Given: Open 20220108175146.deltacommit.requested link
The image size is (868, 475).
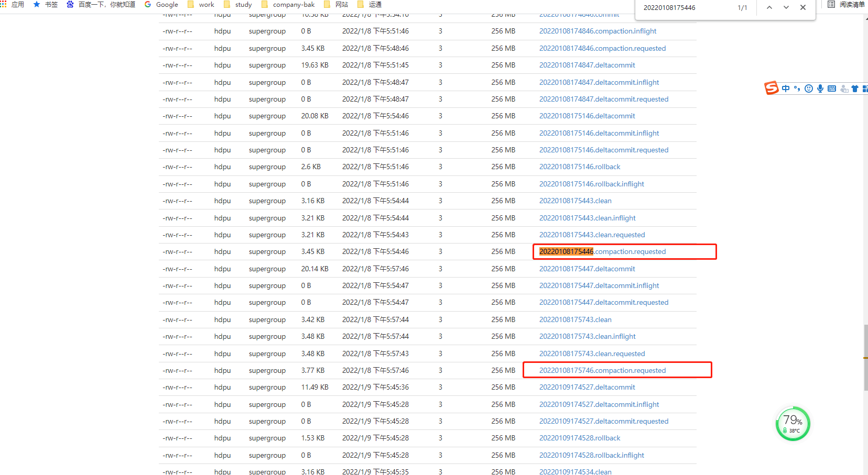Looking at the screenshot, I should click(x=604, y=150).
